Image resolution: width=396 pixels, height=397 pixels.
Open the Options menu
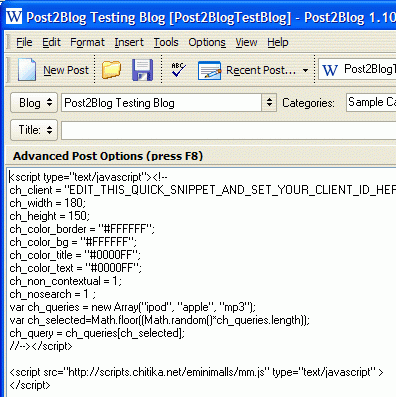point(207,42)
